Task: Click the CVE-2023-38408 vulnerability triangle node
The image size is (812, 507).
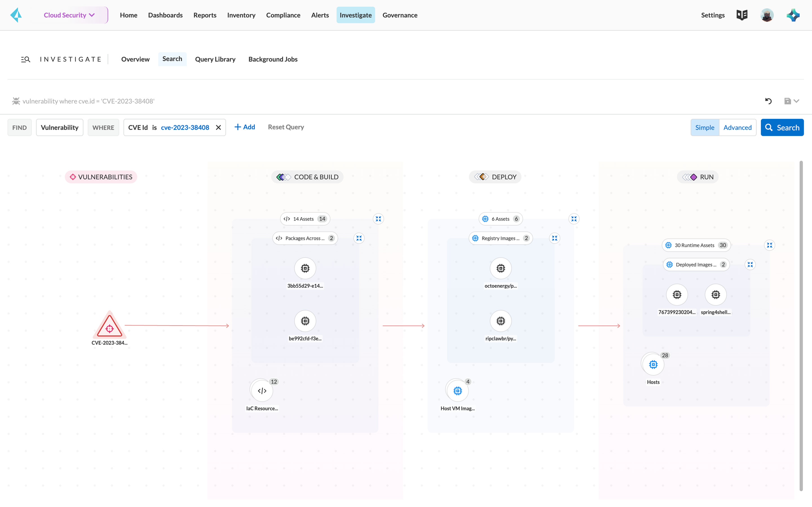Action: click(x=109, y=326)
